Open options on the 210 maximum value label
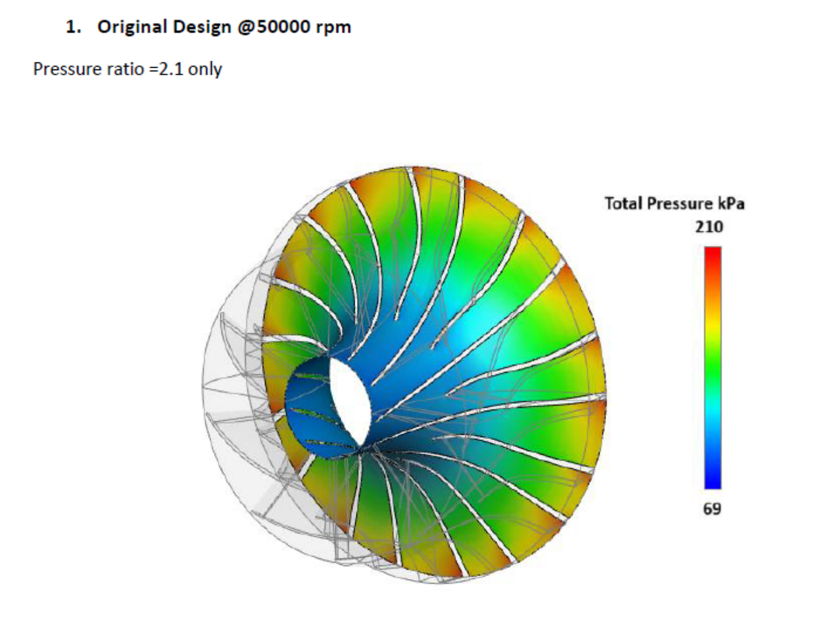Viewport: 840px width, 632px height. point(709,227)
